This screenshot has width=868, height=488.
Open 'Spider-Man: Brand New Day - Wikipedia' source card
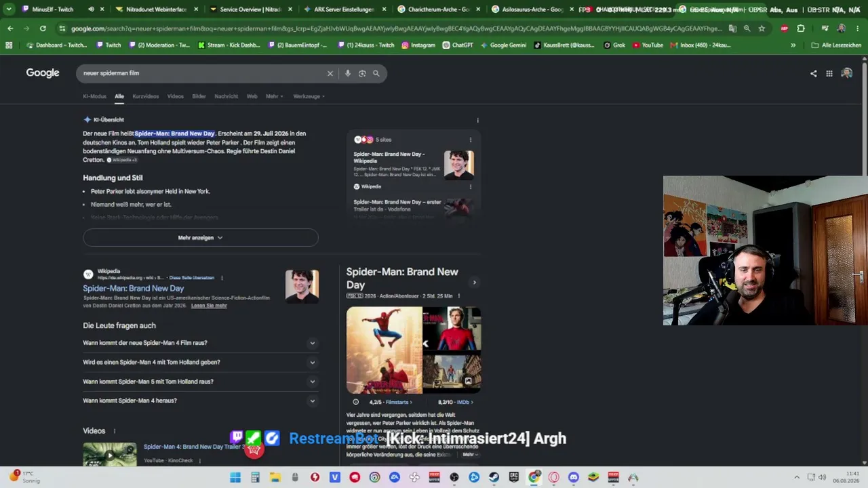click(x=414, y=165)
